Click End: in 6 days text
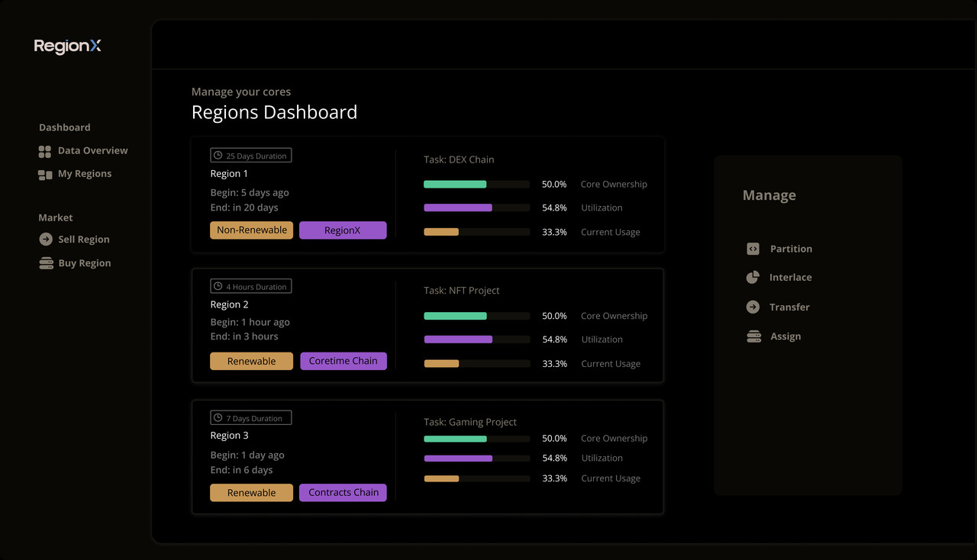 (242, 470)
